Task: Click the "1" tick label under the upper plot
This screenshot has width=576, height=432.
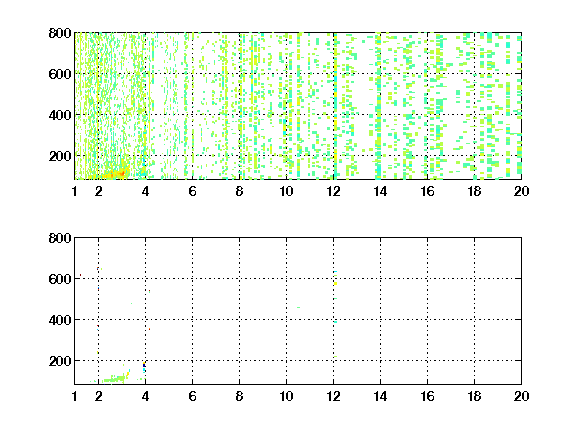Action: pyautogui.click(x=75, y=191)
